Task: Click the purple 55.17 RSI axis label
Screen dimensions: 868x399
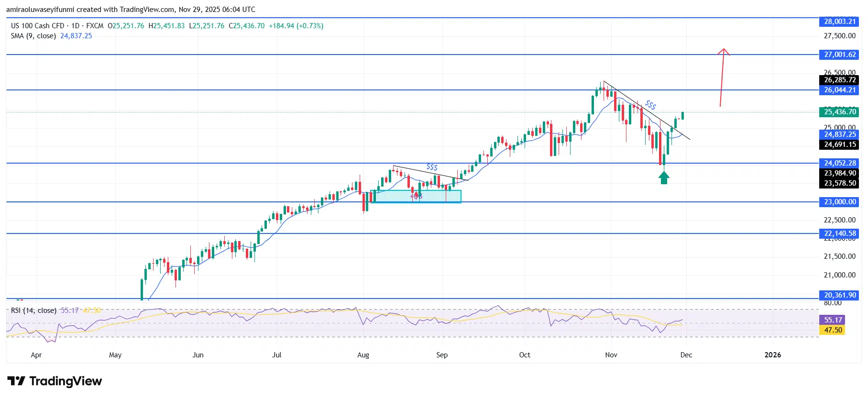Action: coord(833,320)
